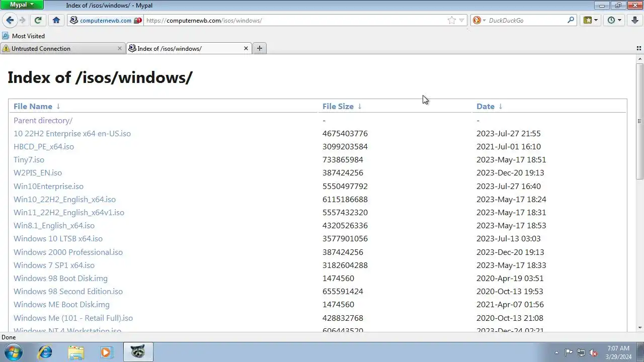This screenshot has height=362, width=644.
Task: Click file size 4675403776
Action: coord(345,134)
